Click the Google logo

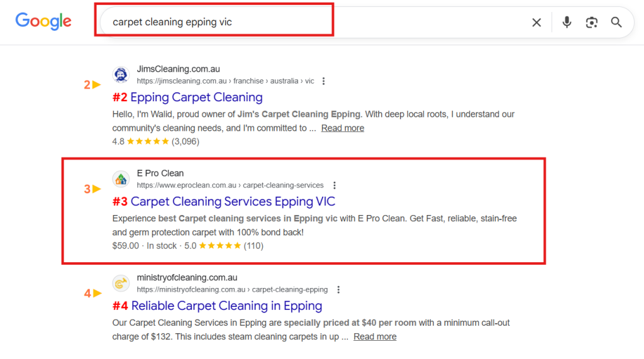43,21
